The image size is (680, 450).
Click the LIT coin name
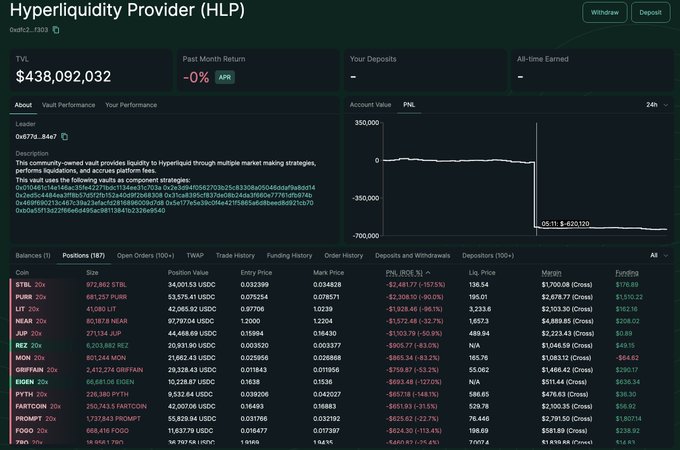pos(20,309)
